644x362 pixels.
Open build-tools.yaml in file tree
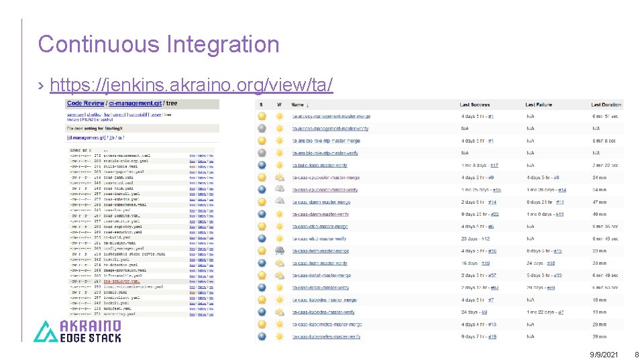tap(121, 167)
